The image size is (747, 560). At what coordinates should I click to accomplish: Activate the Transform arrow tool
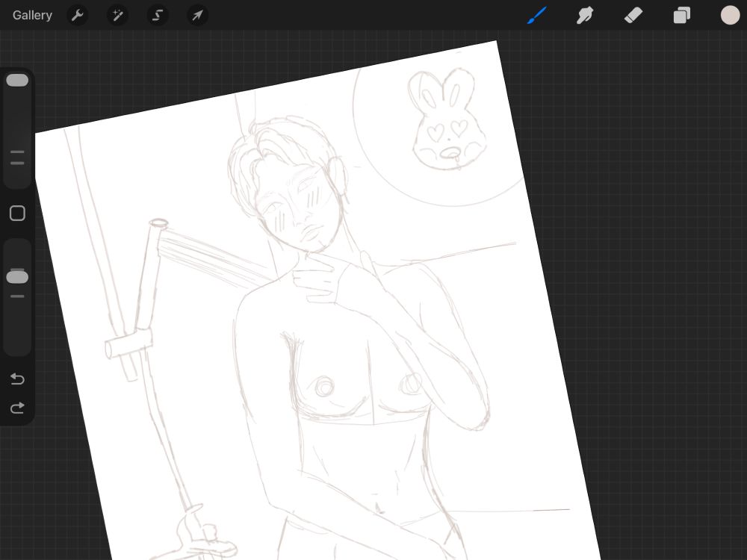tap(197, 15)
